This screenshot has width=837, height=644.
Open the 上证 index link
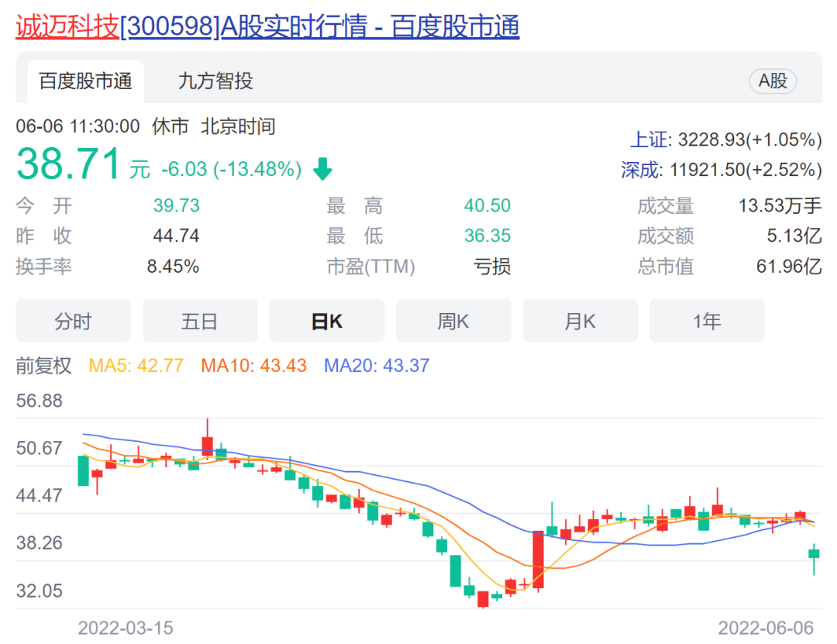point(648,140)
